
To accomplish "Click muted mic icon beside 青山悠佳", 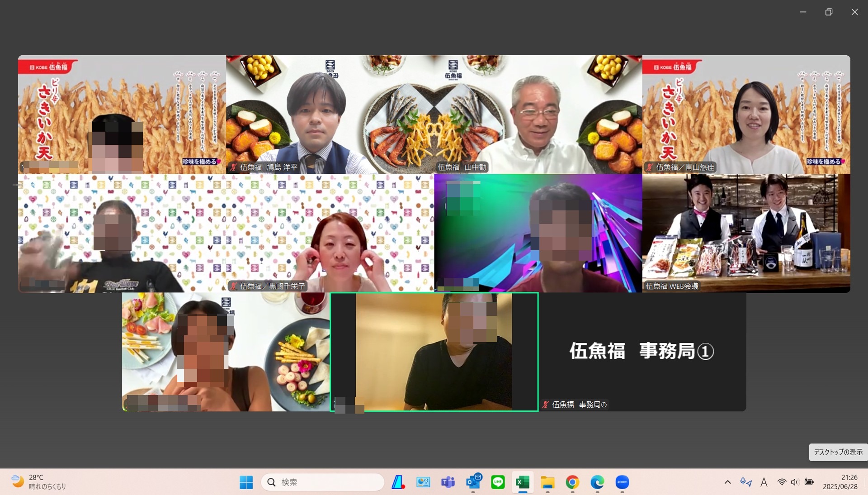I will pyautogui.click(x=649, y=167).
